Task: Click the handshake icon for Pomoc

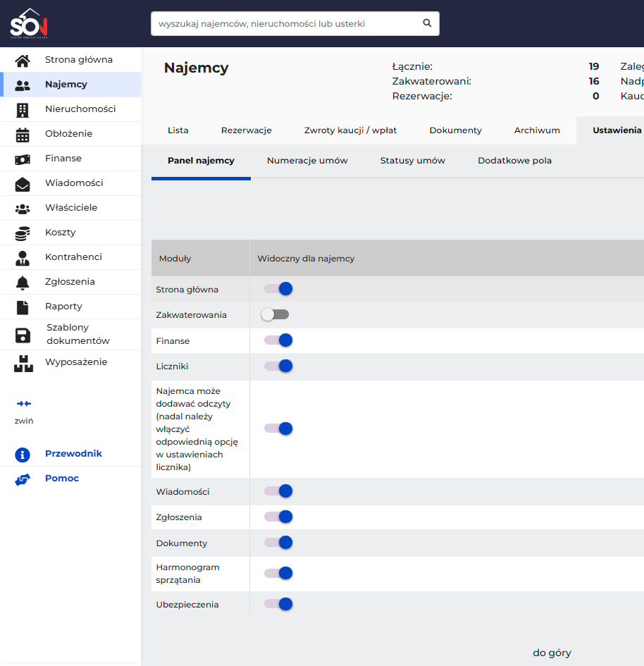Action: (23, 479)
